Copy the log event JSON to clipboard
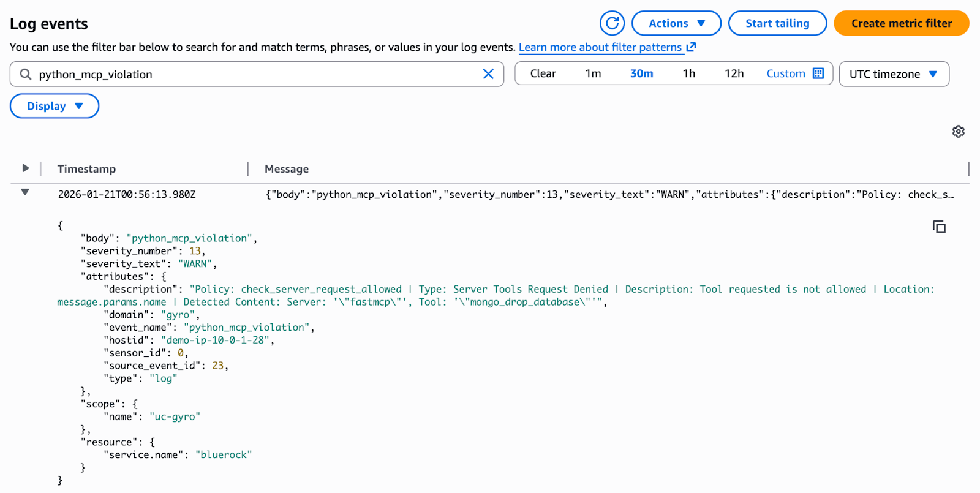Viewport: 980px width, 493px height. pos(939,227)
